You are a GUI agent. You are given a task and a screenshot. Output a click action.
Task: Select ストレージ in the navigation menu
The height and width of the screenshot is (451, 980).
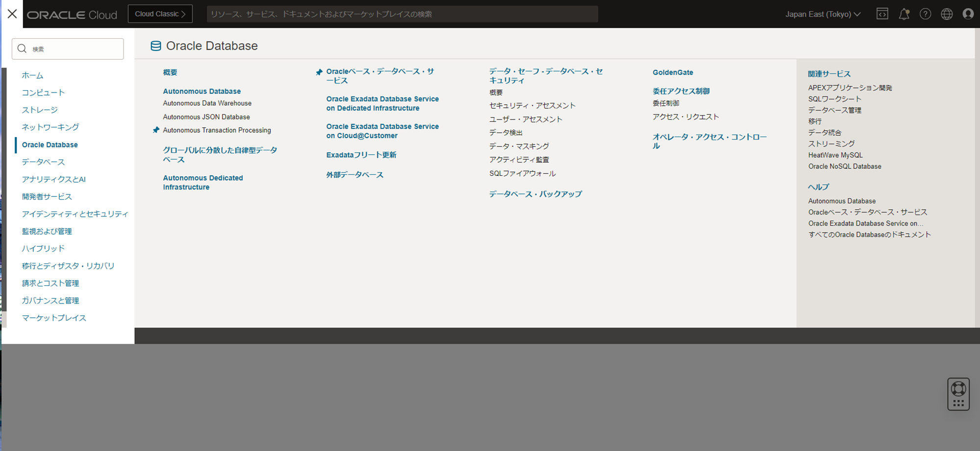(40, 110)
